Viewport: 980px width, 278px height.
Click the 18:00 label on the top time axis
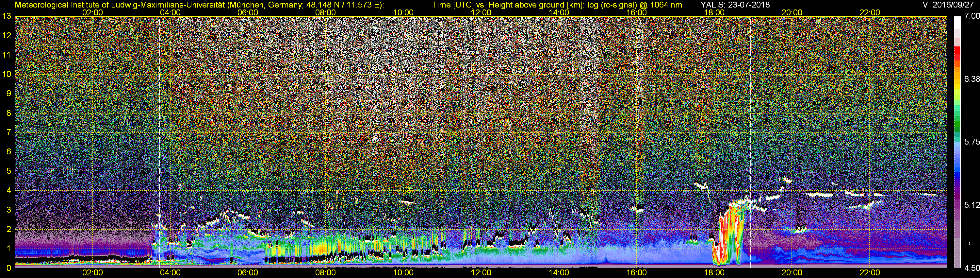pyautogui.click(x=714, y=12)
